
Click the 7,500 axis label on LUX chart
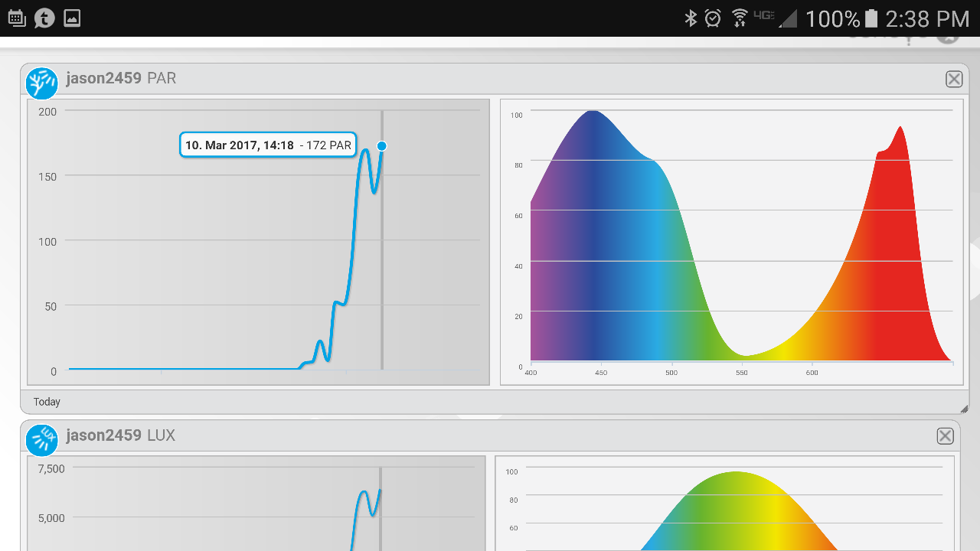click(x=51, y=468)
